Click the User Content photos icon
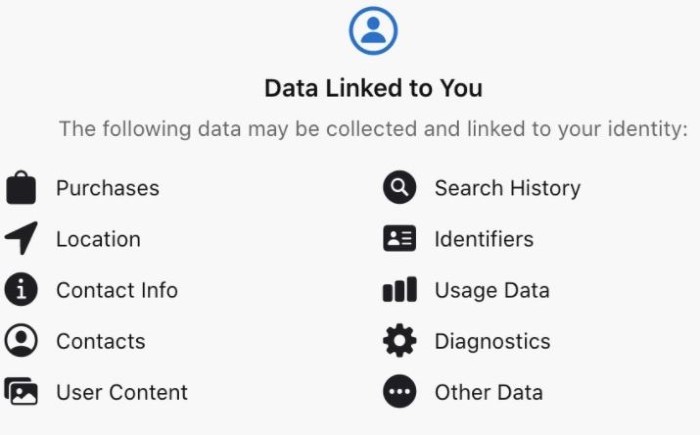 (x=21, y=391)
